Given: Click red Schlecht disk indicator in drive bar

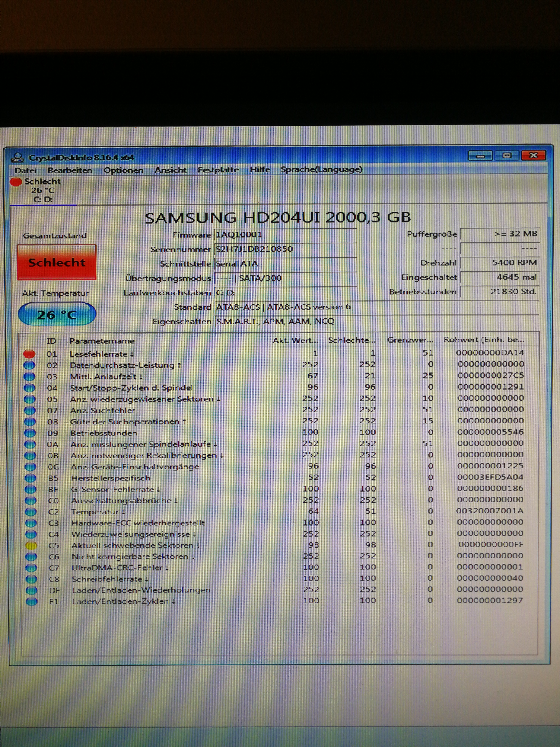Looking at the screenshot, I should tap(16, 182).
